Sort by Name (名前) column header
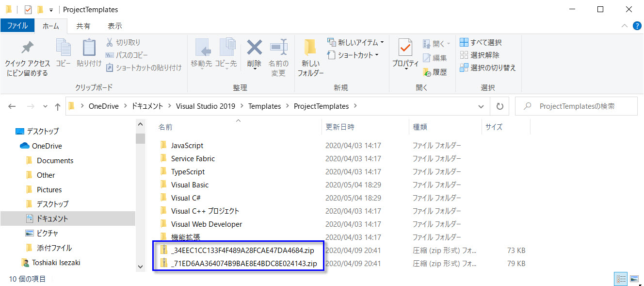644x286 pixels. tap(165, 127)
